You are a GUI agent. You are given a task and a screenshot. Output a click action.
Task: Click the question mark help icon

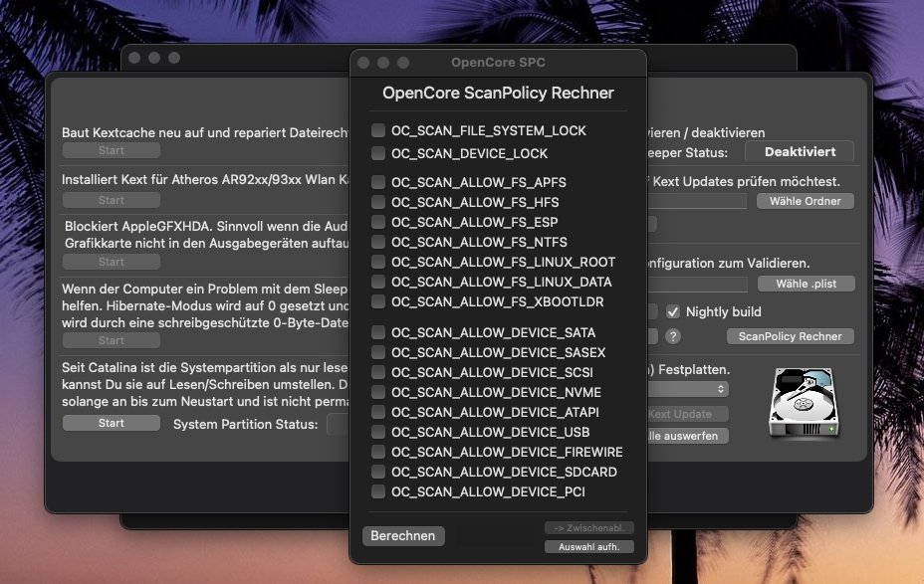[672, 336]
